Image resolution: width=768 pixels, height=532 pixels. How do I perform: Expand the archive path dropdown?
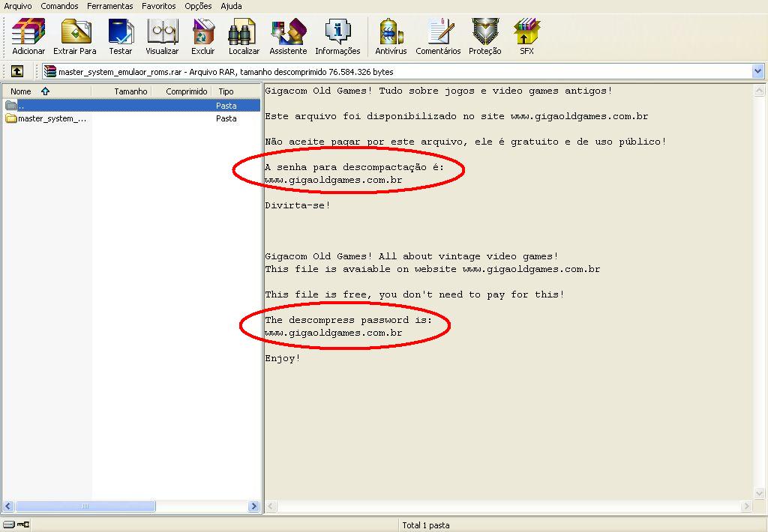(757, 72)
